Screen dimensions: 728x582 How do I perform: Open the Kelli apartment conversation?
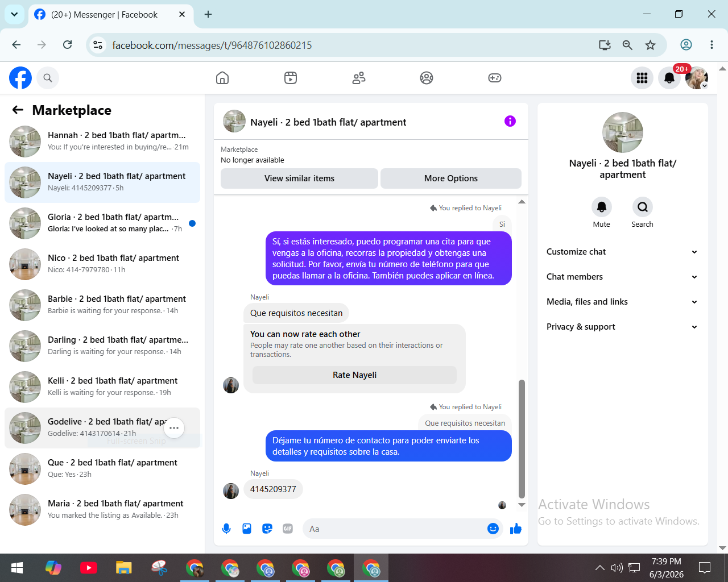coord(102,387)
